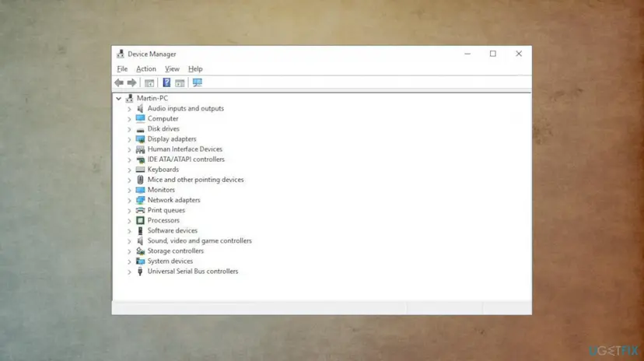Click the Sound, video and game controllers icon
Viewport: 644px width, 361px height.
(141, 240)
